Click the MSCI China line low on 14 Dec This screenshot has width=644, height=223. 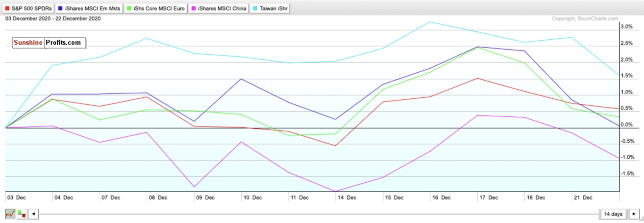click(335, 191)
